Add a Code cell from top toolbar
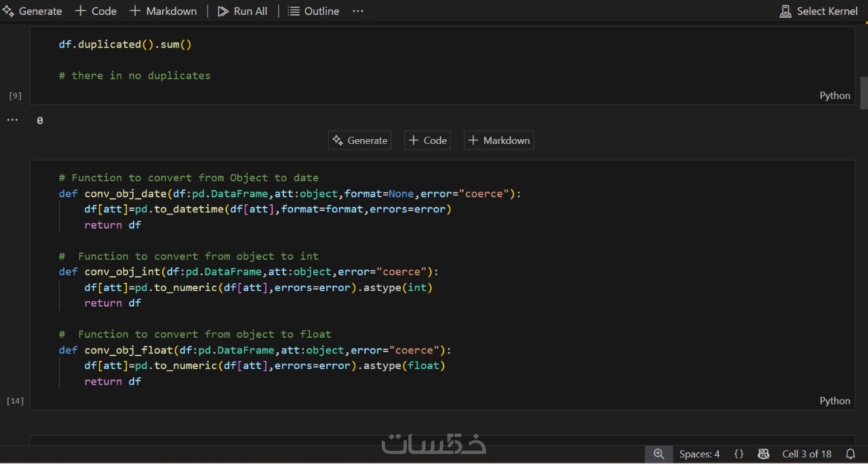 [x=96, y=11]
